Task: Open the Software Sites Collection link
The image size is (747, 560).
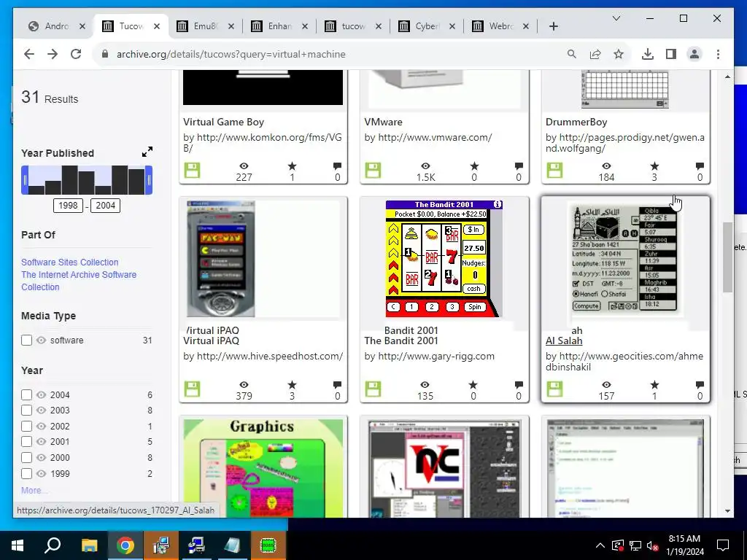Action: 69,262
